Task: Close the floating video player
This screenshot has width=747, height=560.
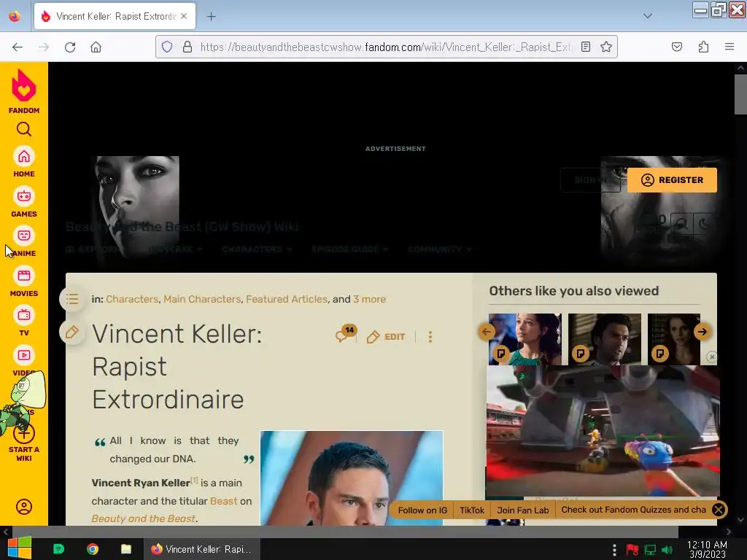Action: tap(712, 357)
